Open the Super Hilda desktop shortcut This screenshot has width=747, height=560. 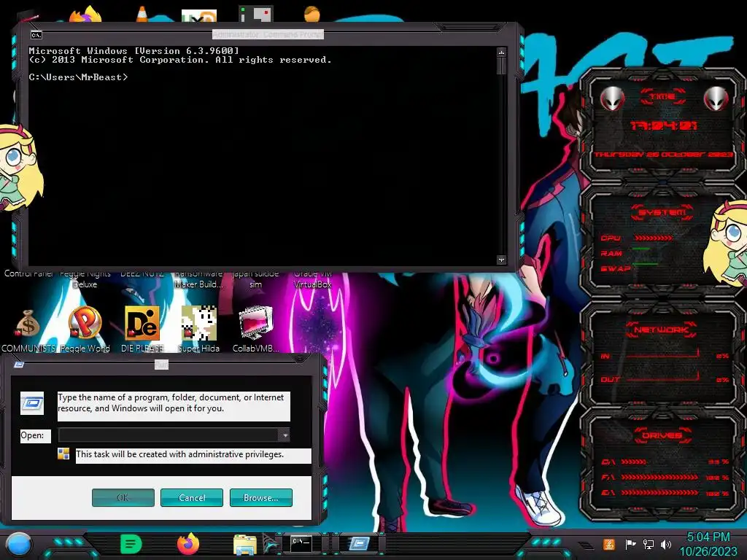[198, 330]
